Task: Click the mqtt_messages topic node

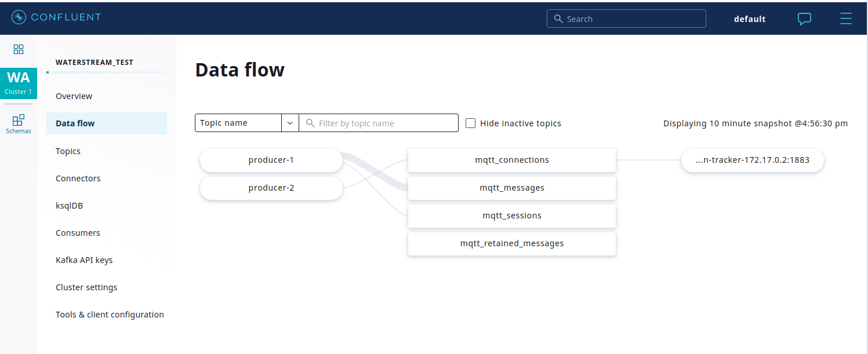Action: point(512,188)
